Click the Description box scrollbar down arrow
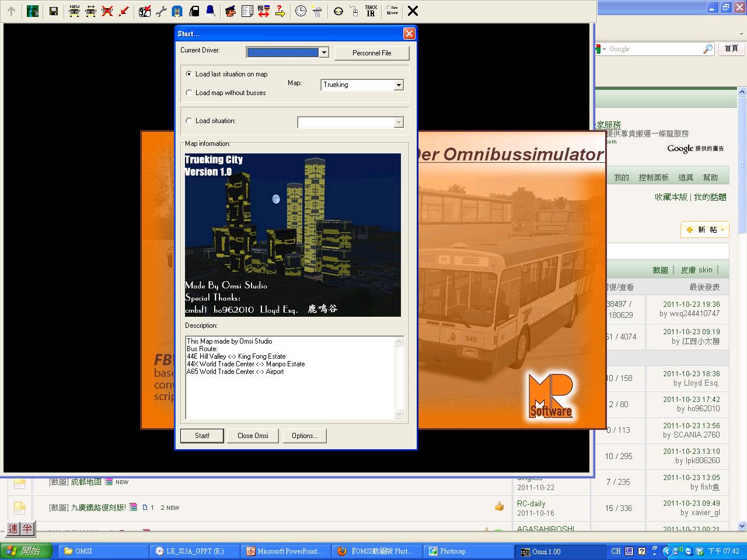Screen dimensions: 747x560 tap(399, 414)
